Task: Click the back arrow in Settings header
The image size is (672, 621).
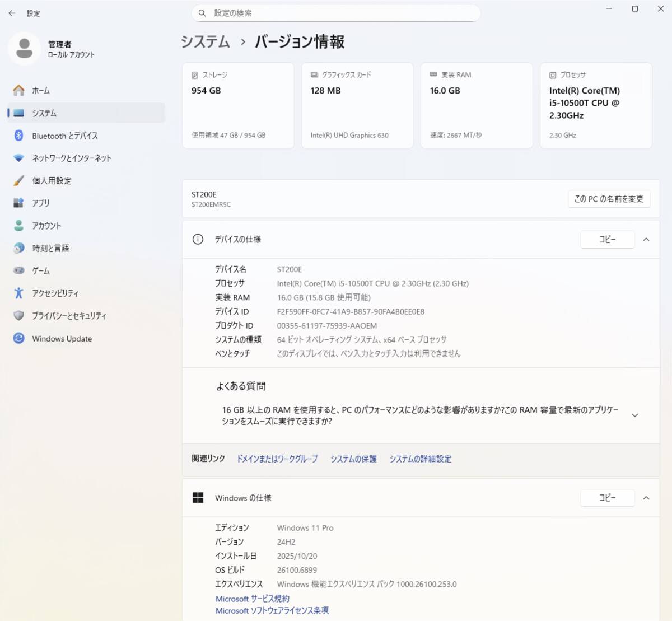Action: tap(12, 13)
